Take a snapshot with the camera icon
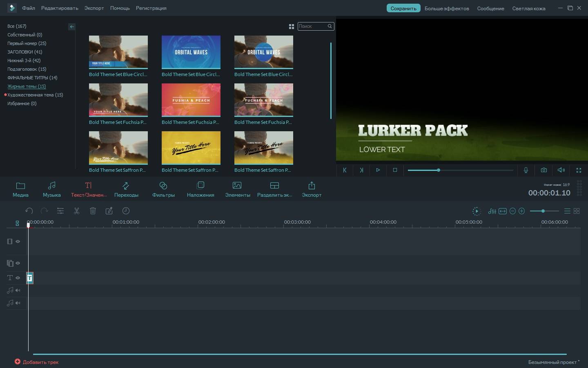588x368 pixels. click(543, 170)
